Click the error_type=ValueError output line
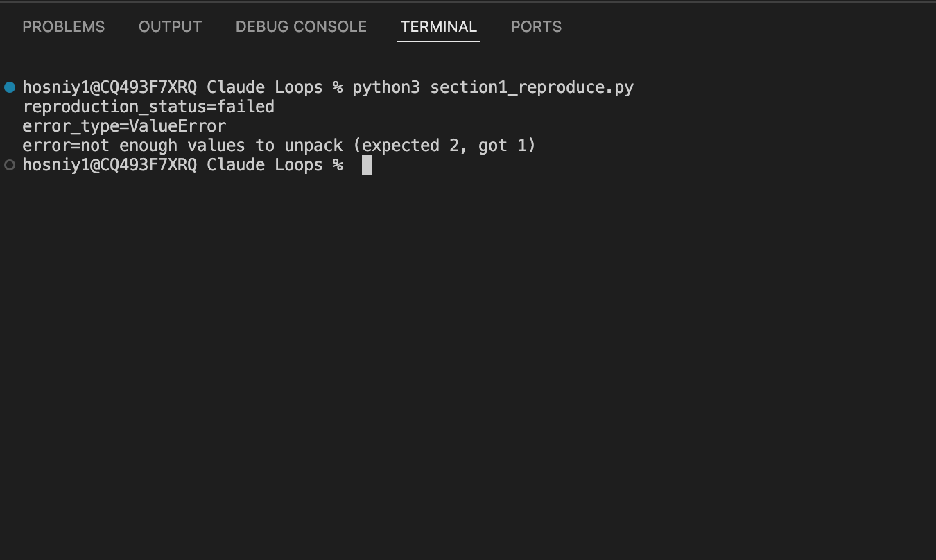Image resolution: width=936 pixels, height=560 pixels. tap(124, 126)
